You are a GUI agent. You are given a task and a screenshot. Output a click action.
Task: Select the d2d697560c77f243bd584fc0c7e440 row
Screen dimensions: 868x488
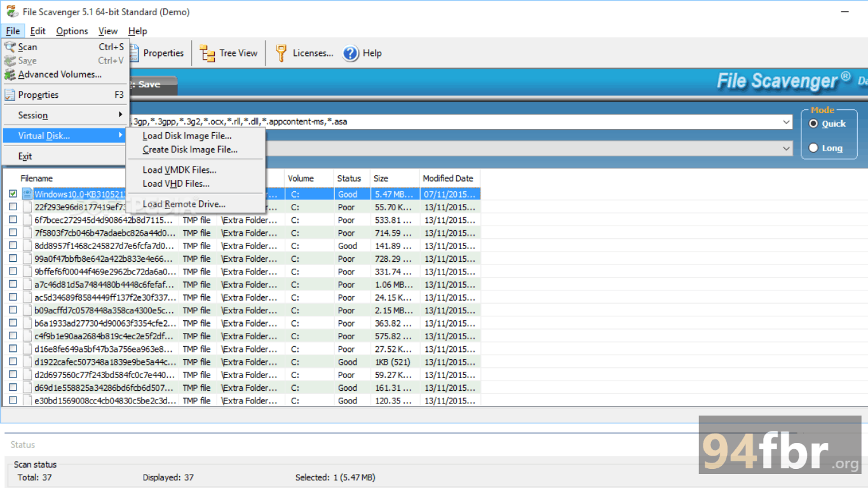pos(241,375)
